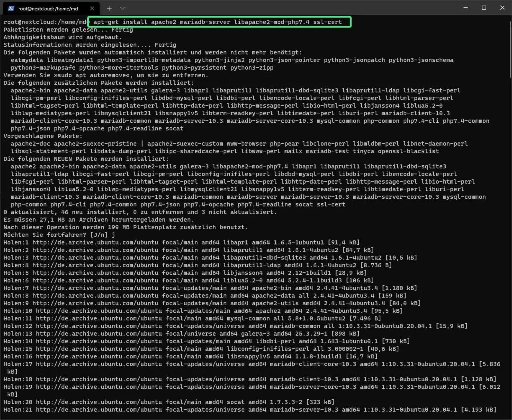The image size is (512, 420).
Task: Click line 'Abhängigkeitsbaum wird aufgebaut.'
Action: (x=63, y=37)
